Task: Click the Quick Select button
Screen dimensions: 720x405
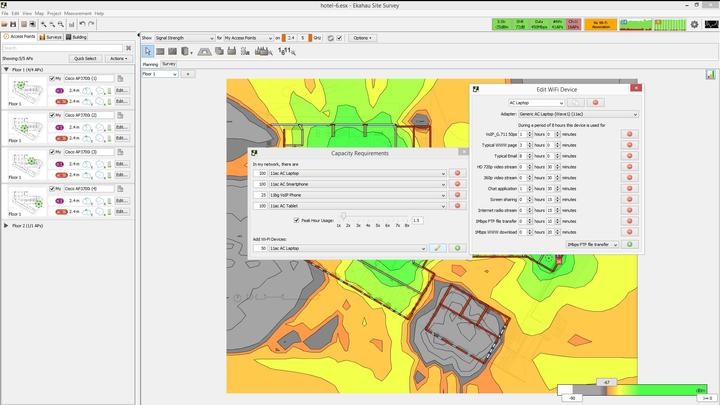Action: pyautogui.click(x=85, y=59)
